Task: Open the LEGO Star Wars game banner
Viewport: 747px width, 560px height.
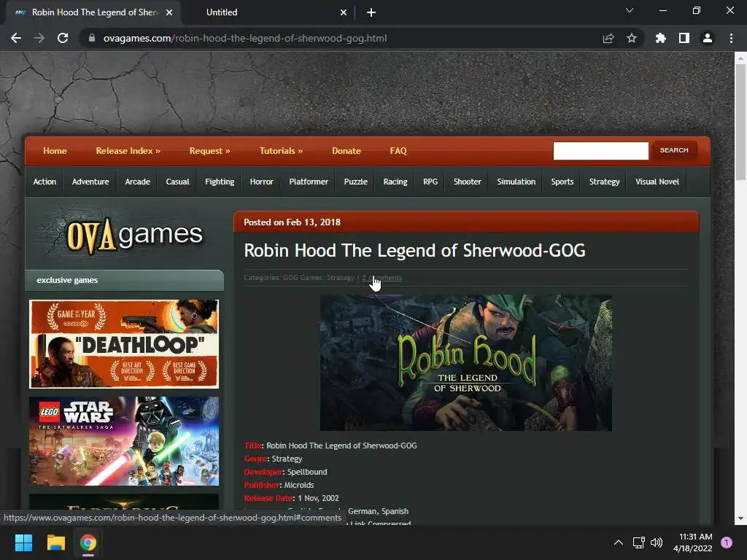Action: click(124, 441)
